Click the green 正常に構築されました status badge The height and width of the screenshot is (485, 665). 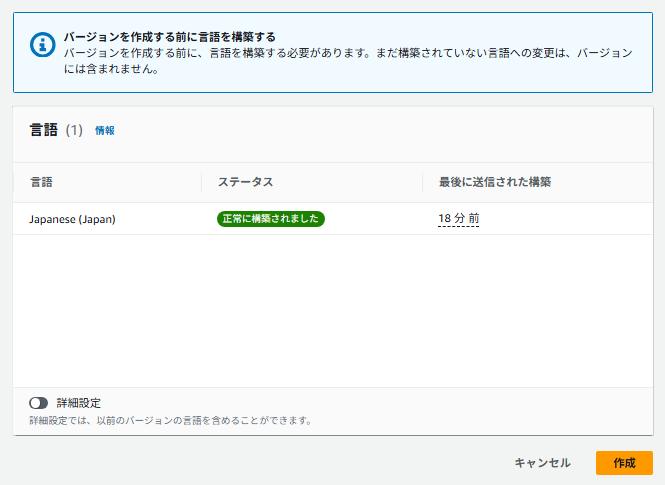[x=271, y=219]
